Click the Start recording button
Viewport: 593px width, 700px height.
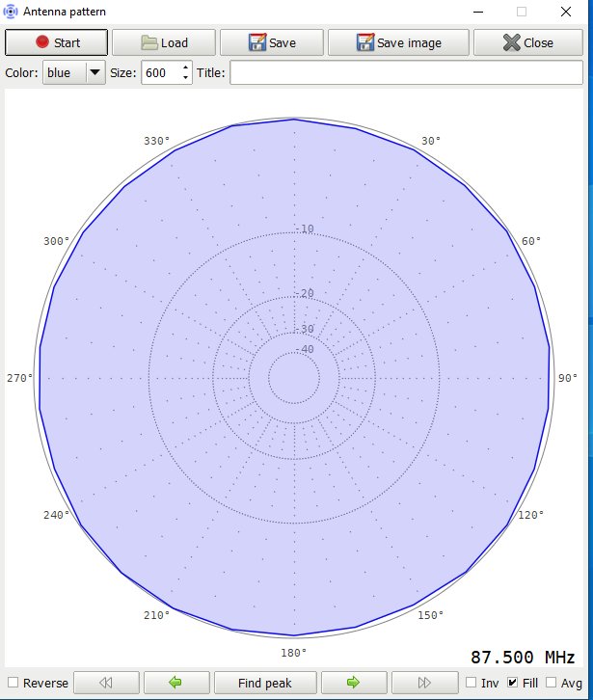[x=56, y=42]
